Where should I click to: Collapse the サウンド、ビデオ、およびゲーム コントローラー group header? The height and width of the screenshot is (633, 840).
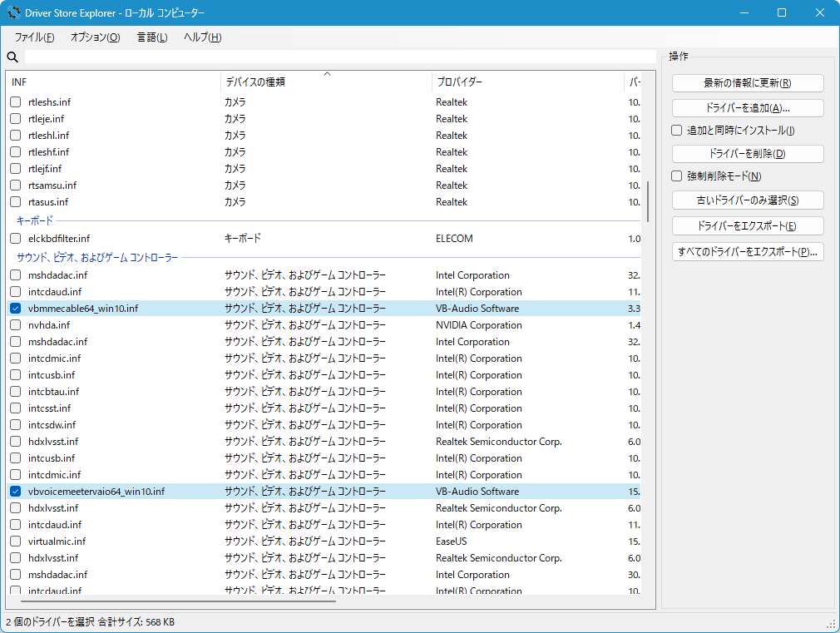tap(97, 257)
